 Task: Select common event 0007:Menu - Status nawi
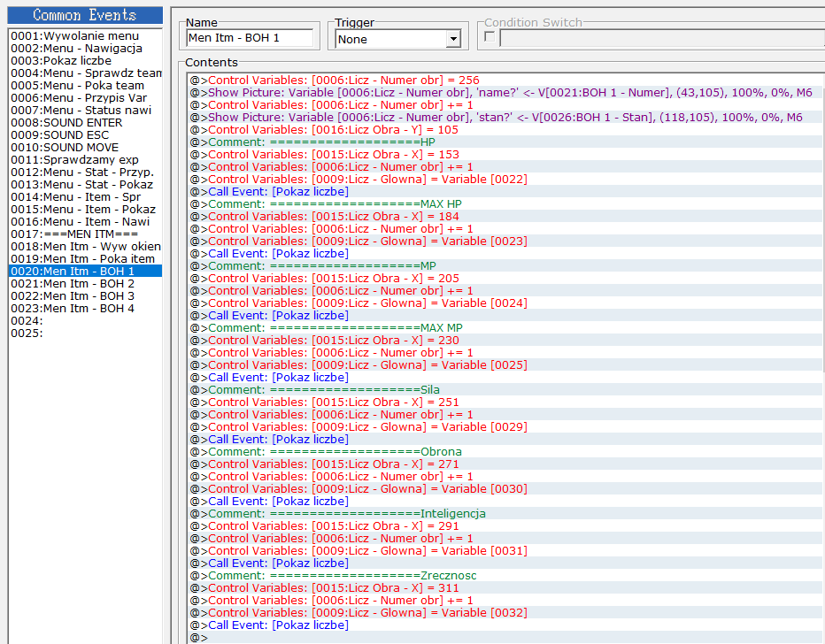86,111
